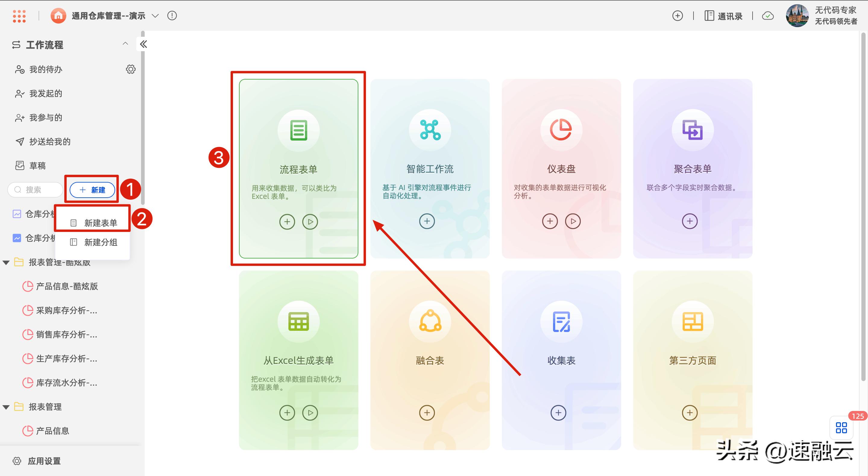Collapse the 报表管理-酷炫版 folder
Screen dimensions: 868x476
pyautogui.click(x=6, y=262)
